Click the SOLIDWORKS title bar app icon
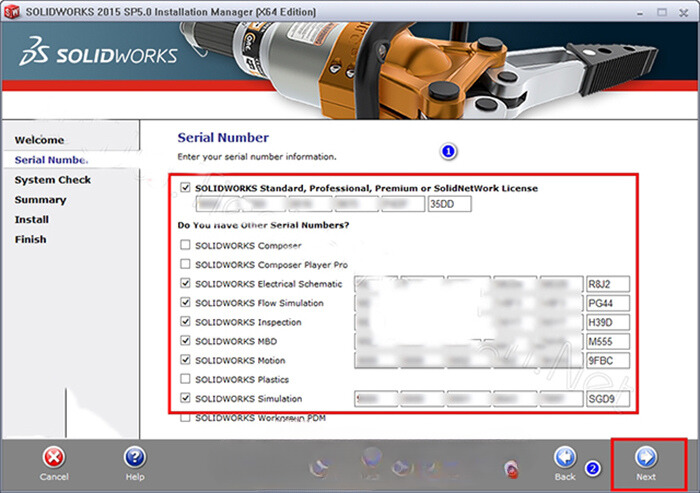This screenshot has width=700, height=493. pos(12,11)
